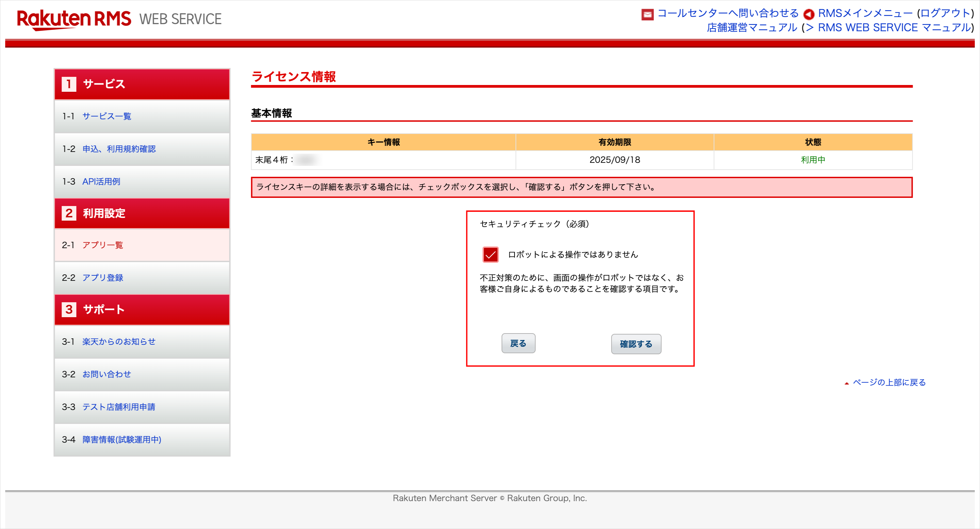This screenshot has height=529, width=980.
Task: Open 3-1 楽天からのお知らせ menu item
Action: click(142, 342)
